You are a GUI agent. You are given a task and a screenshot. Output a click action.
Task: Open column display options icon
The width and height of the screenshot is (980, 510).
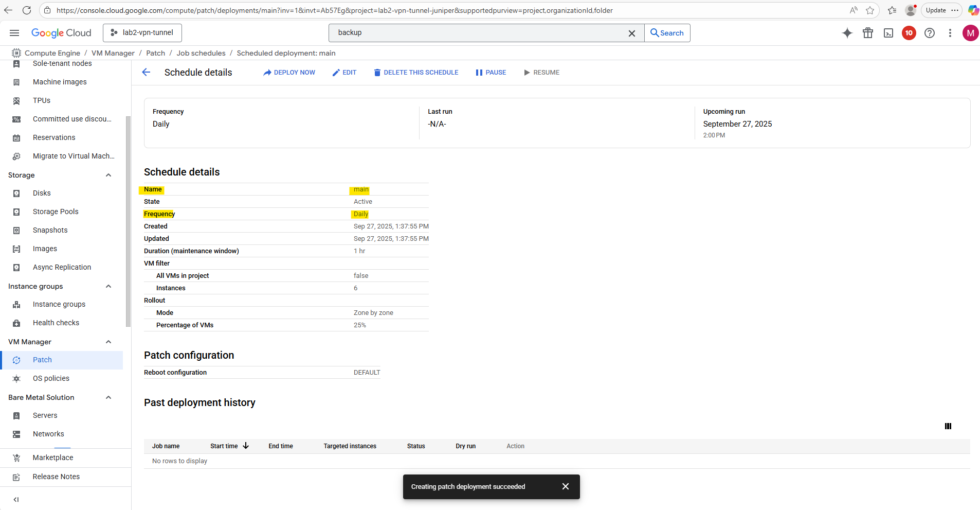click(x=948, y=426)
